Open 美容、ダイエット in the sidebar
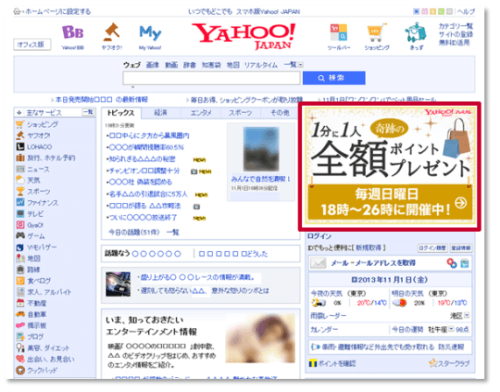500x392 pixels. (x=48, y=348)
